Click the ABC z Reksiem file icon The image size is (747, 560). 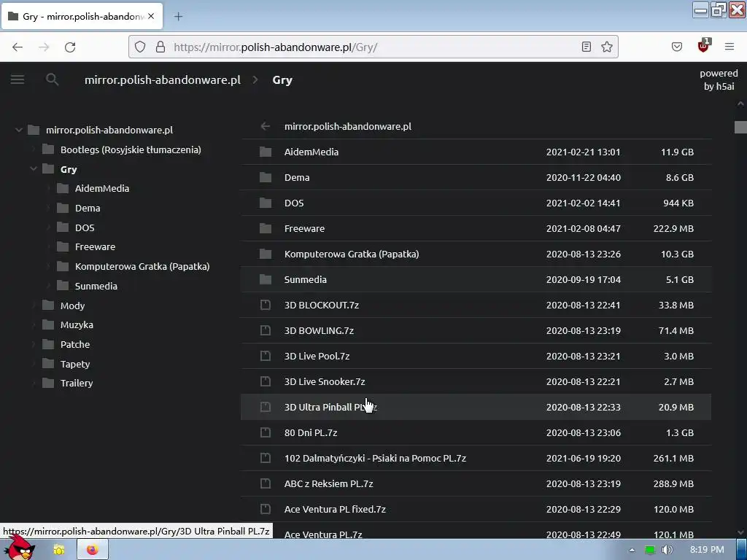pyautogui.click(x=266, y=483)
